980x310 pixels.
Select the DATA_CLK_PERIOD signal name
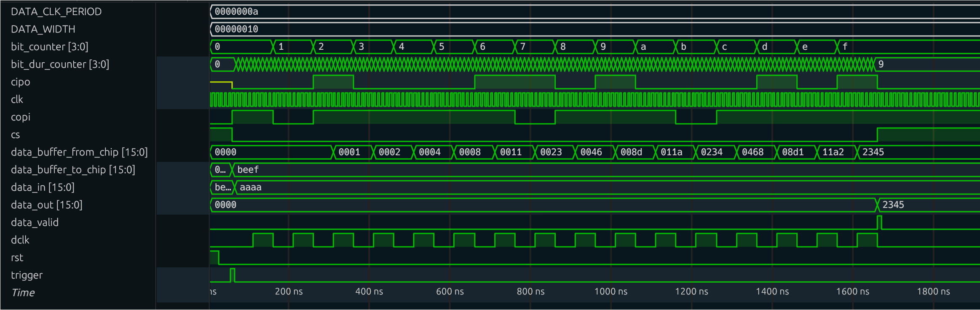pyautogui.click(x=56, y=11)
